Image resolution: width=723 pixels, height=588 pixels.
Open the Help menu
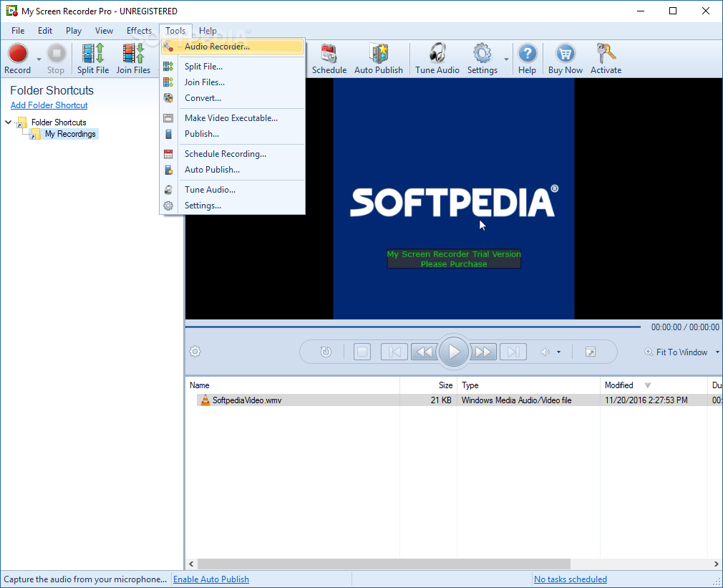click(208, 30)
